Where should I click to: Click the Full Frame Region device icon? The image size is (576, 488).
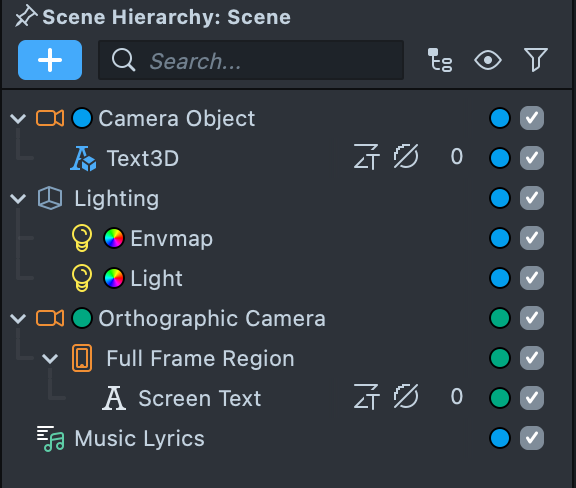pyautogui.click(x=82, y=358)
